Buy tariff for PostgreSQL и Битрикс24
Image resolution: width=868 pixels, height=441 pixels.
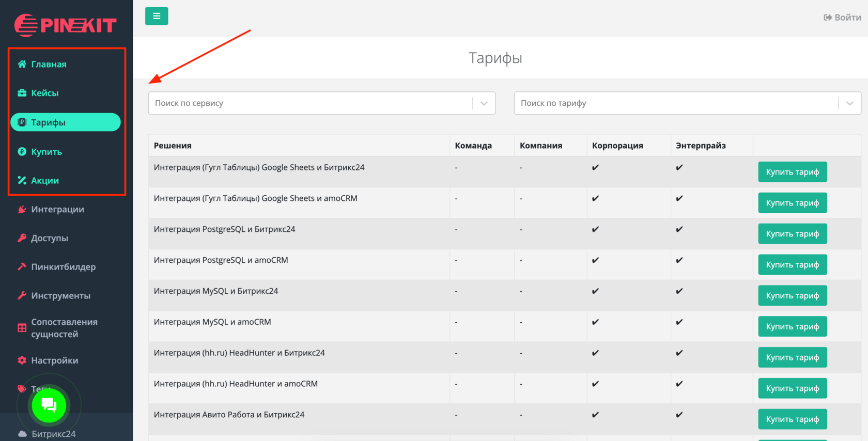click(793, 234)
